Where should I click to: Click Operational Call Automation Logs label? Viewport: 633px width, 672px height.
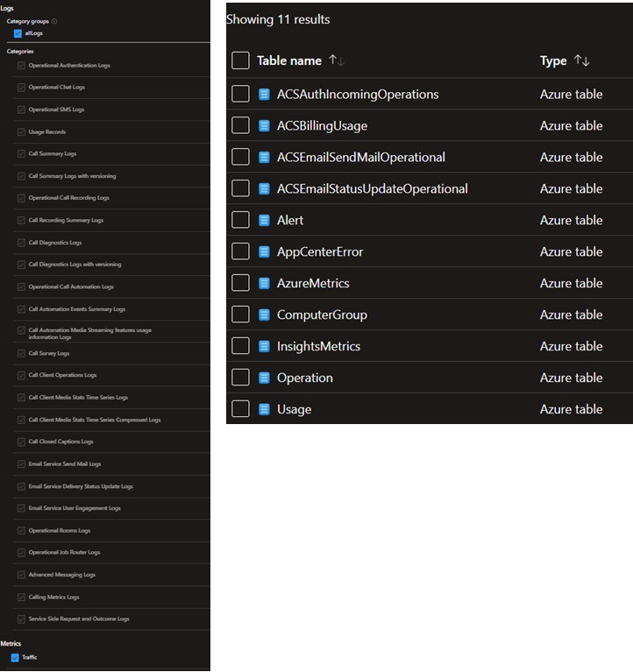click(x=71, y=286)
